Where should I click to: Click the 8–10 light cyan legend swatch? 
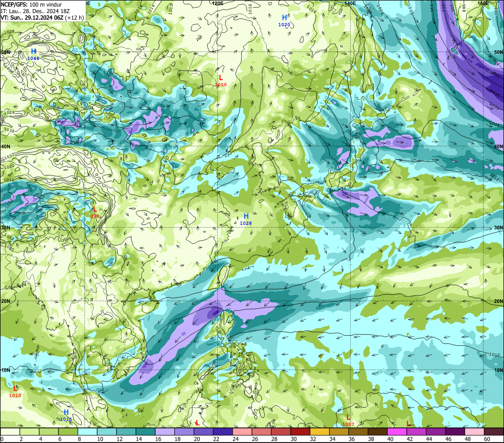point(87,431)
